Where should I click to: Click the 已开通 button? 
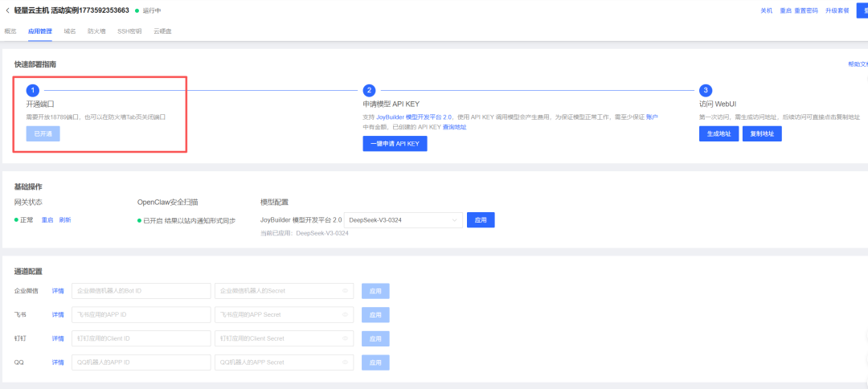point(43,134)
